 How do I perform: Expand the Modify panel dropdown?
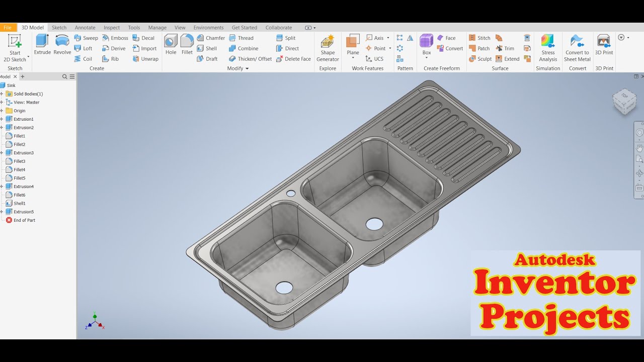click(x=247, y=69)
